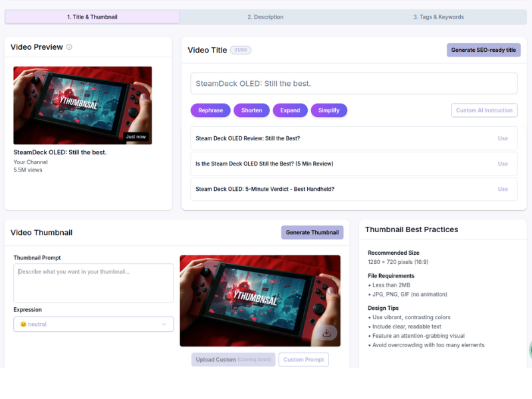
Task: Open the Custom Prompt button
Action: (x=304, y=360)
